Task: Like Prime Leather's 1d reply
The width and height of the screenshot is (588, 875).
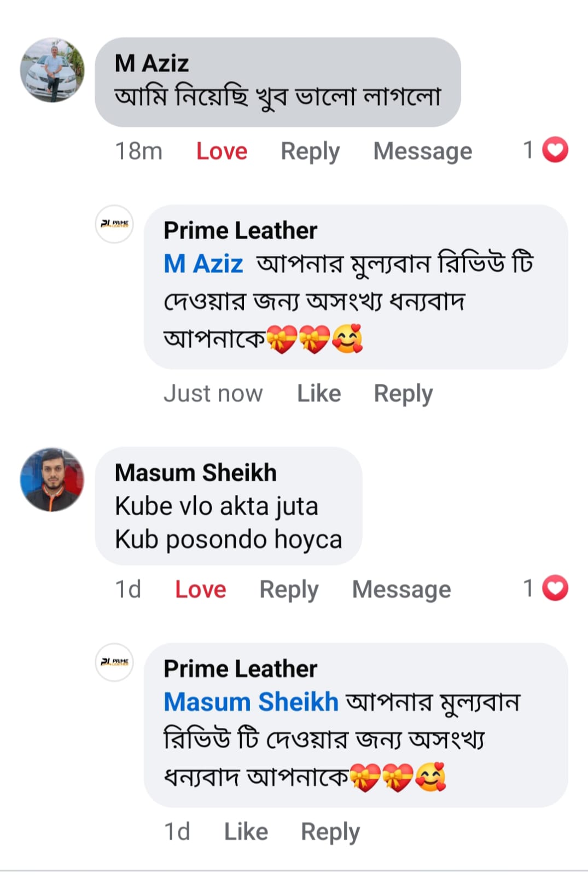Action: [x=246, y=832]
